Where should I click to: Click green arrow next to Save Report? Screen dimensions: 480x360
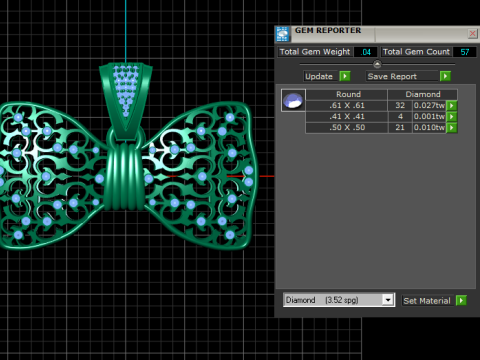click(x=445, y=76)
